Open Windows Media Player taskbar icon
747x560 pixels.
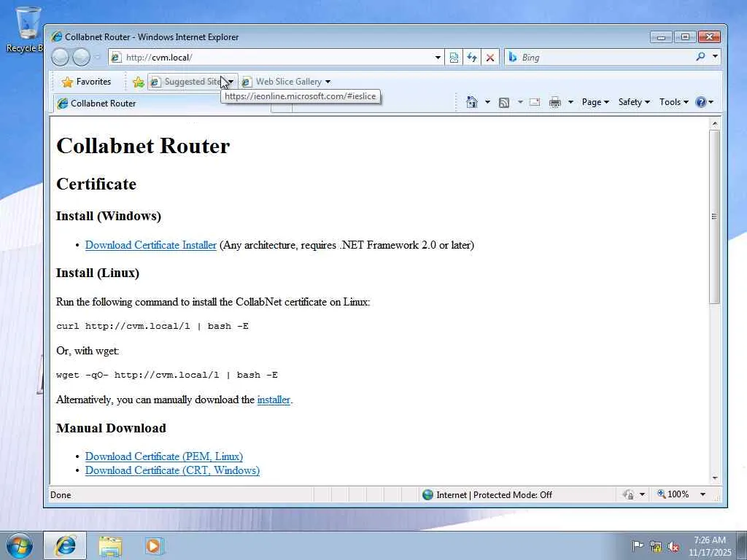click(153, 546)
